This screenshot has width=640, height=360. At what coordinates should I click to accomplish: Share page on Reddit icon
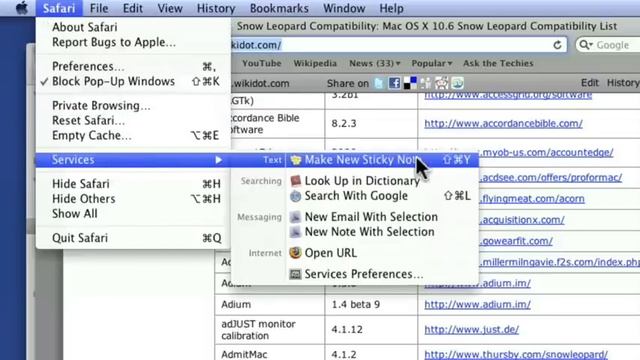[x=441, y=83]
